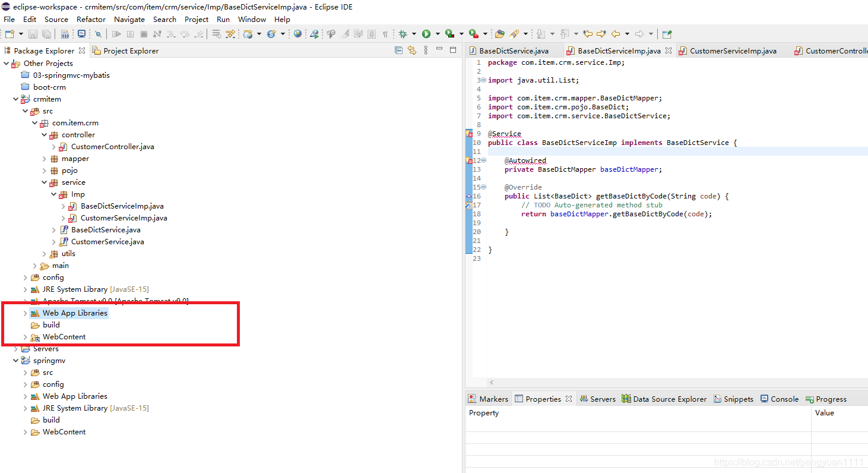Click the Save All icon
The image size is (868, 473).
tap(47, 34)
